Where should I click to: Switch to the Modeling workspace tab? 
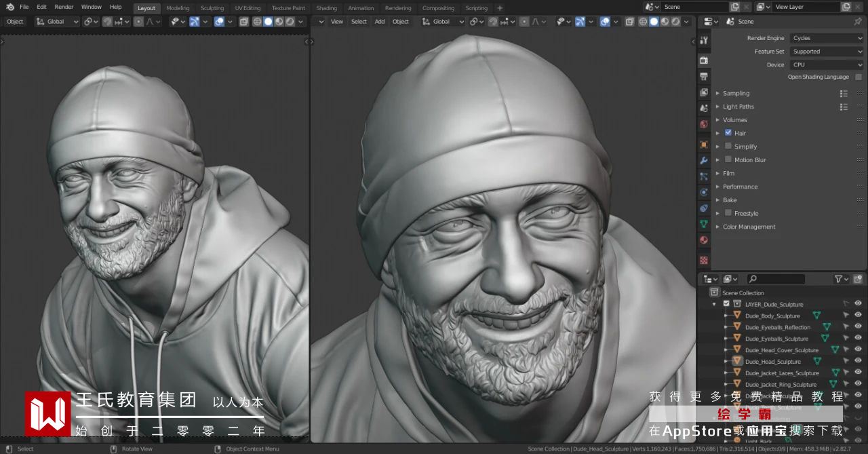tap(178, 8)
